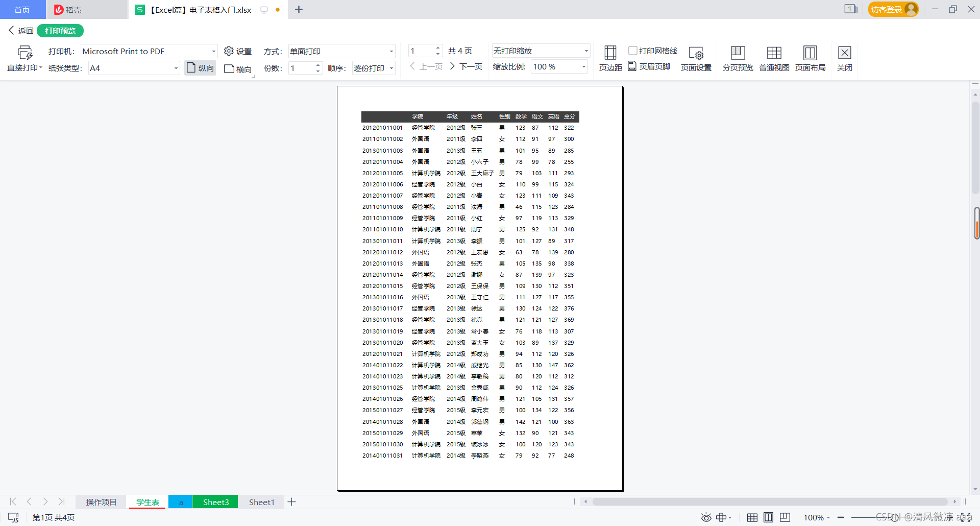Increase the page number stepper
Viewport: 980px width, 526px height.
tap(438, 48)
